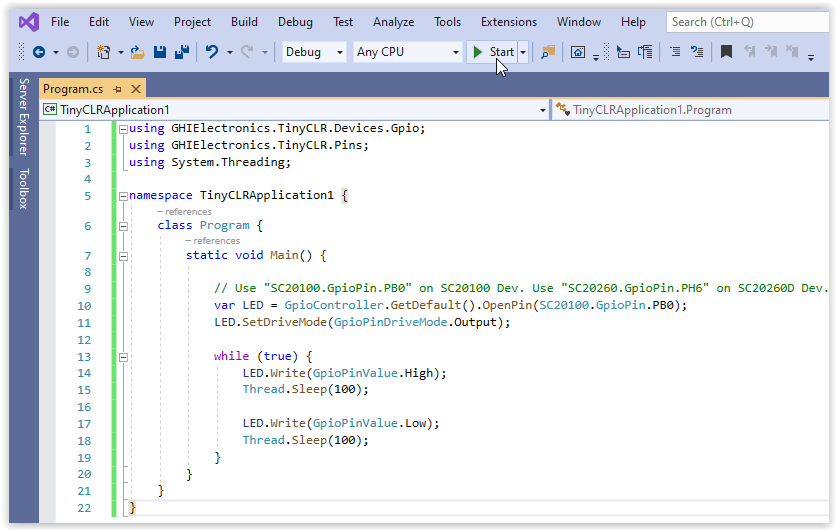Undo the last action
This screenshot has height=531, width=837.
click(x=212, y=52)
